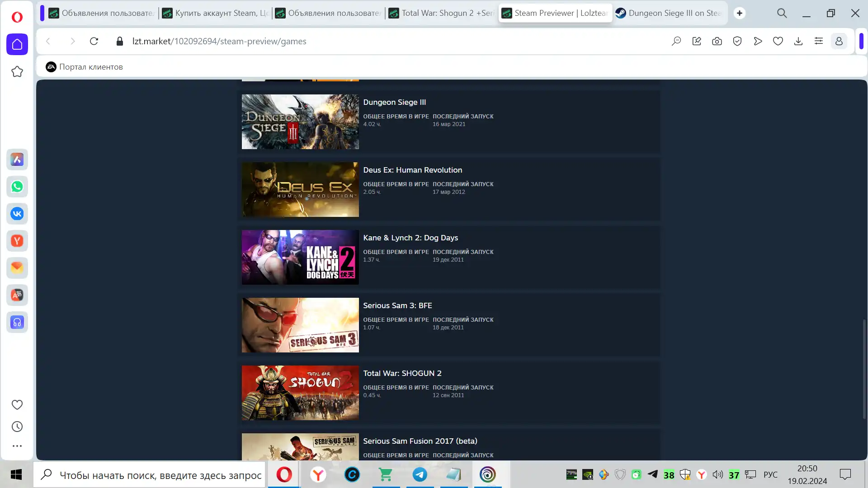868x488 pixels.
Task: Open the Opera menu logo
Action: pyautogui.click(x=17, y=17)
